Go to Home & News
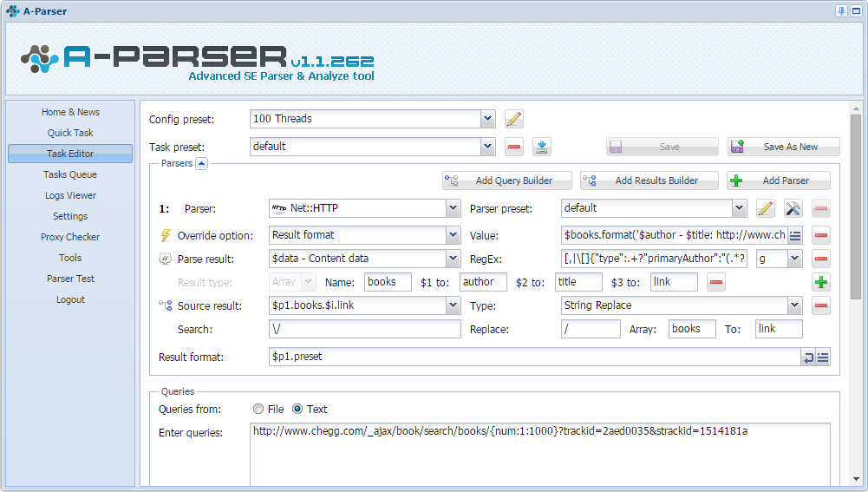Image resolution: width=868 pixels, height=492 pixels. click(70, 112)
